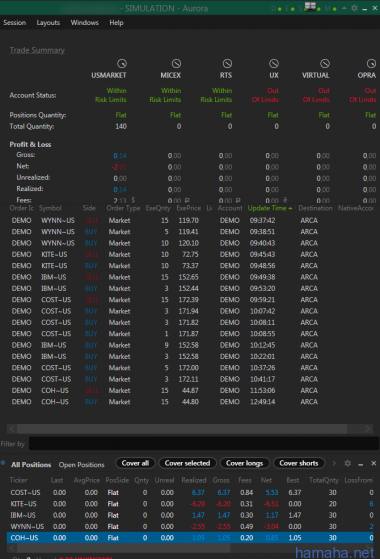Screen dimensions: 380x559
Task: Click the layout grid icon in the title bar
Action: (x=310, y=6)
